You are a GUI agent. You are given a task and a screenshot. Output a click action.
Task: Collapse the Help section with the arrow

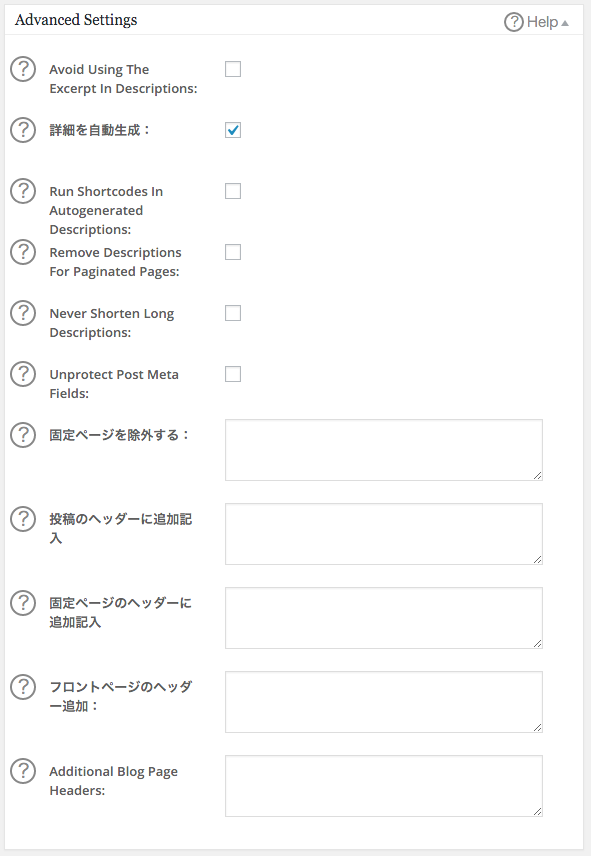tap(567, 20)
